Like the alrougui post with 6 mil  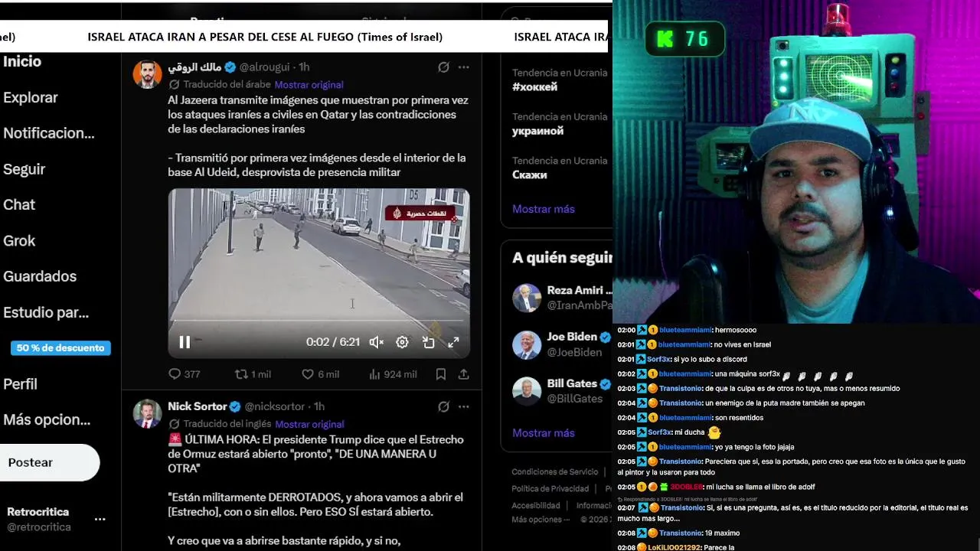tap(320, 374)
